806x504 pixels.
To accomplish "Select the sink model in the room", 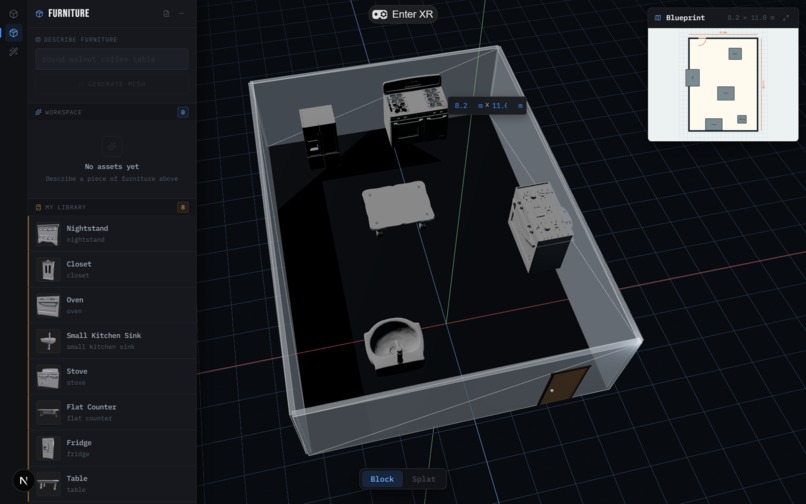I will pos(395,345).
